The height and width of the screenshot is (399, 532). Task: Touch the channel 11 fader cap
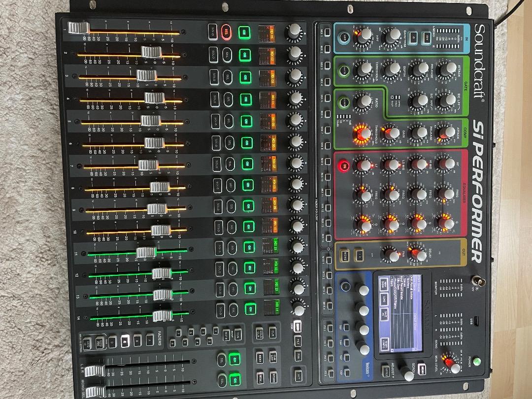[146, 253]
